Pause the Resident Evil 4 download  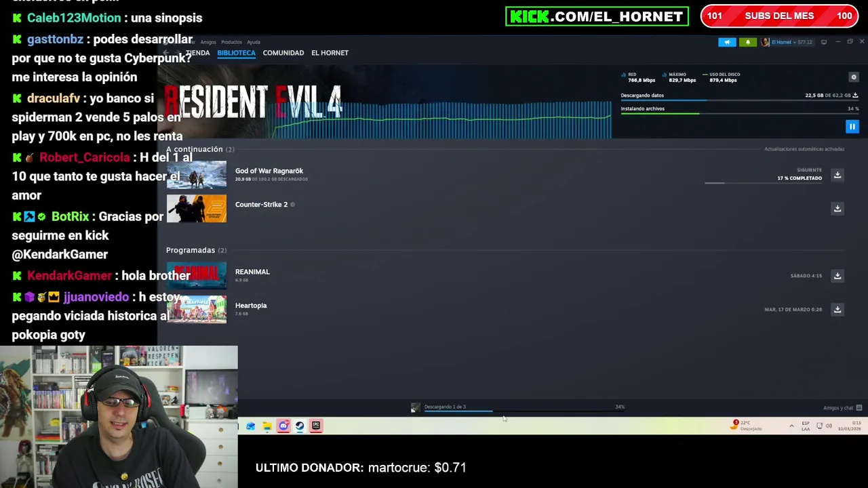pos(852,127)
